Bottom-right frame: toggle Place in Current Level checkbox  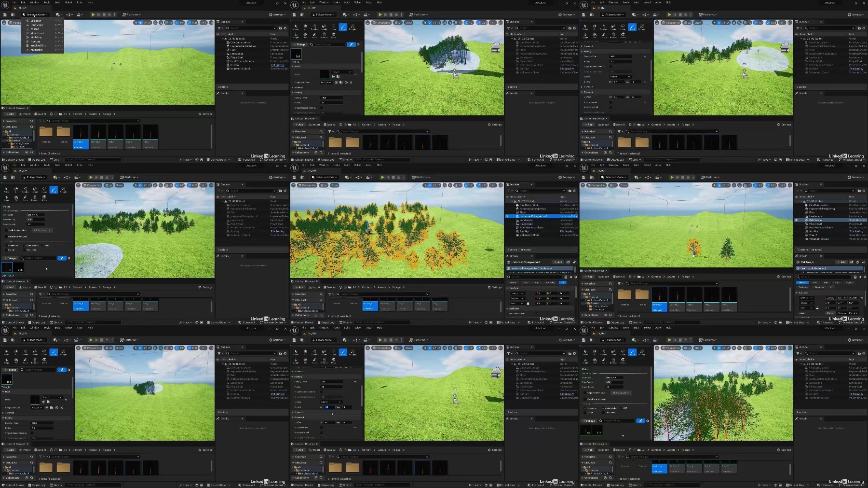585,399
